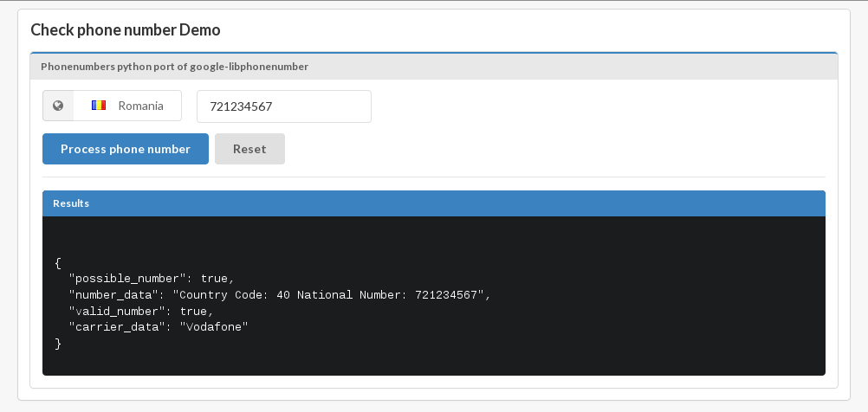Select the Results panel header
This screenshot has height=412, width=868.
pos(433,203)
